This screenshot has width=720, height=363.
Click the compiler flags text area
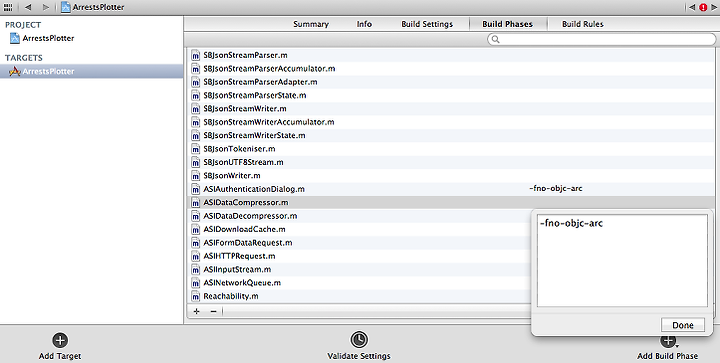tap(622, 260)
